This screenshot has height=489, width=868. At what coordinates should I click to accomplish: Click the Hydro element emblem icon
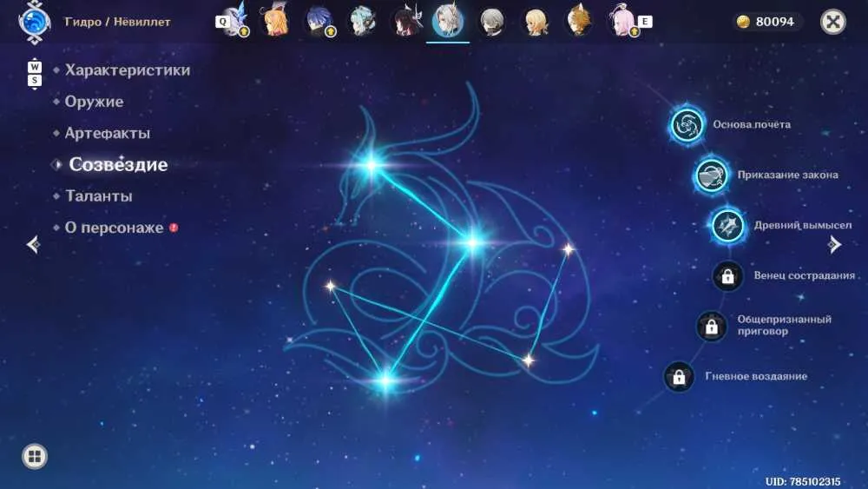tap(35, 23)
